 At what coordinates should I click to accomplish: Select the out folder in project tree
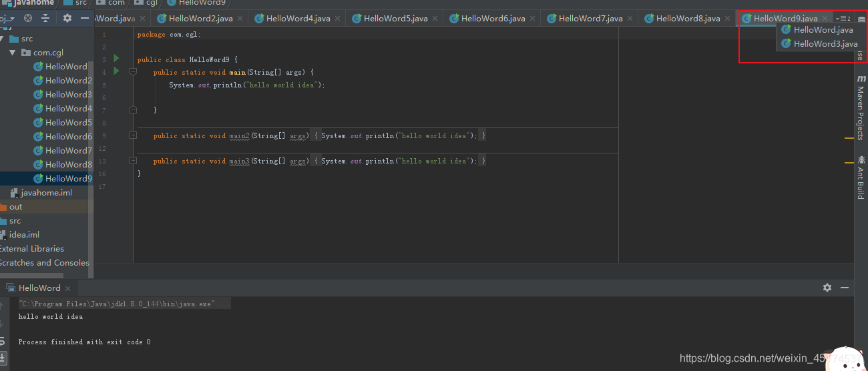click(x=11, y=207)
